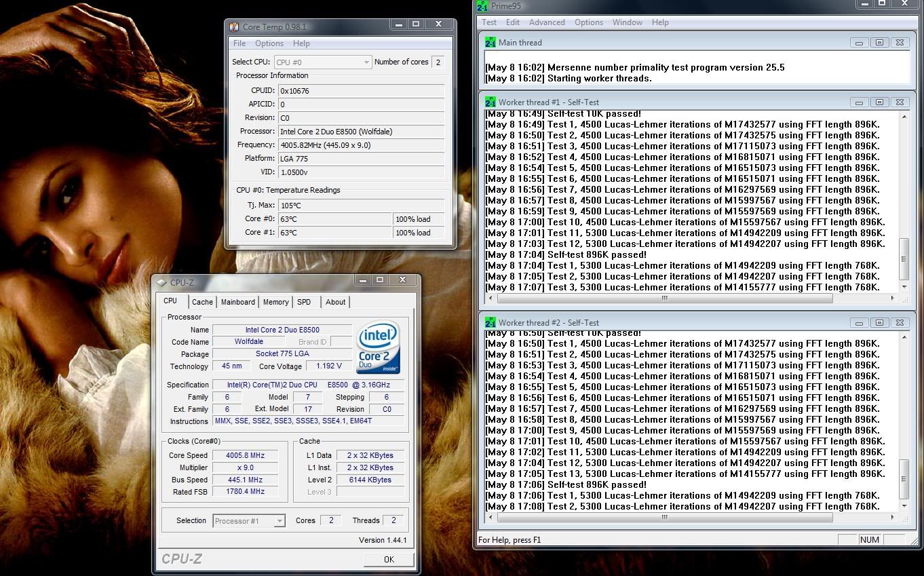924x576 pixels.
Task: Open the Advanced menu in Prime95
Action: coord(547,22)
